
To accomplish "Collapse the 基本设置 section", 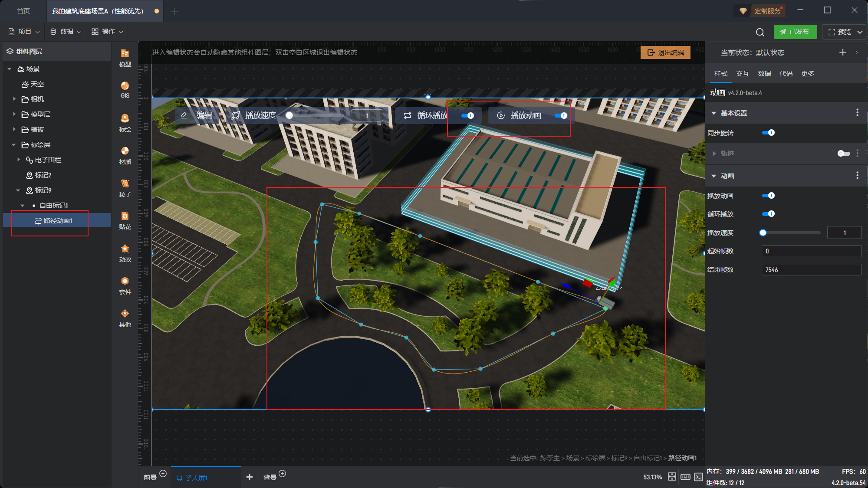I will coord(714,113).
